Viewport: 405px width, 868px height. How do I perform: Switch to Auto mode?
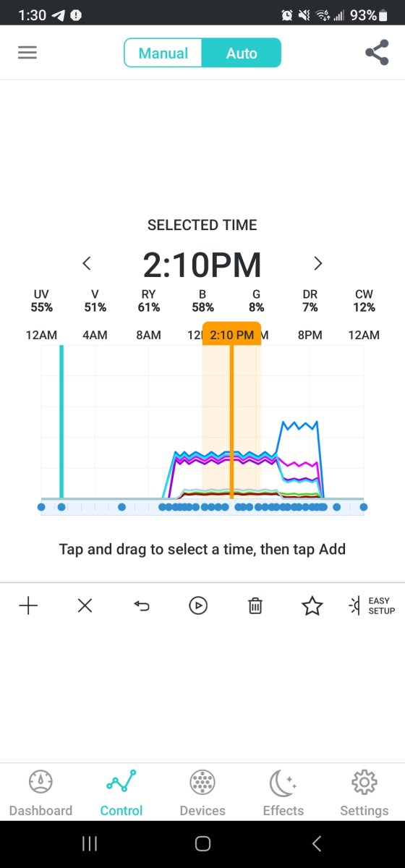click(242, 53)
